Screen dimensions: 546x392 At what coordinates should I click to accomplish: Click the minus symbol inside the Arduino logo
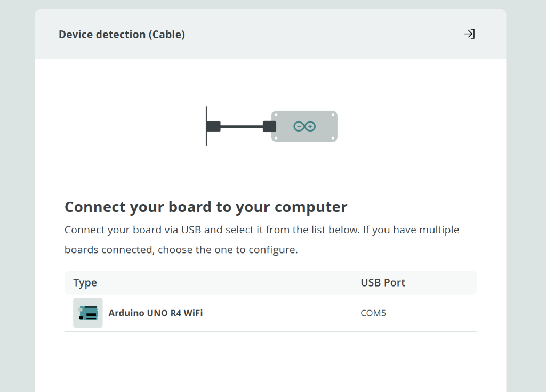[x=298, y=126]
